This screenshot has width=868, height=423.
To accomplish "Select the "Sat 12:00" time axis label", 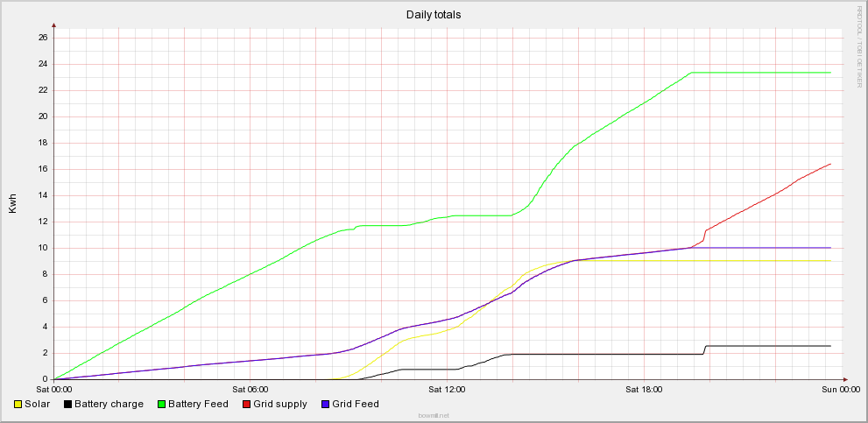I will click(448, 388).
